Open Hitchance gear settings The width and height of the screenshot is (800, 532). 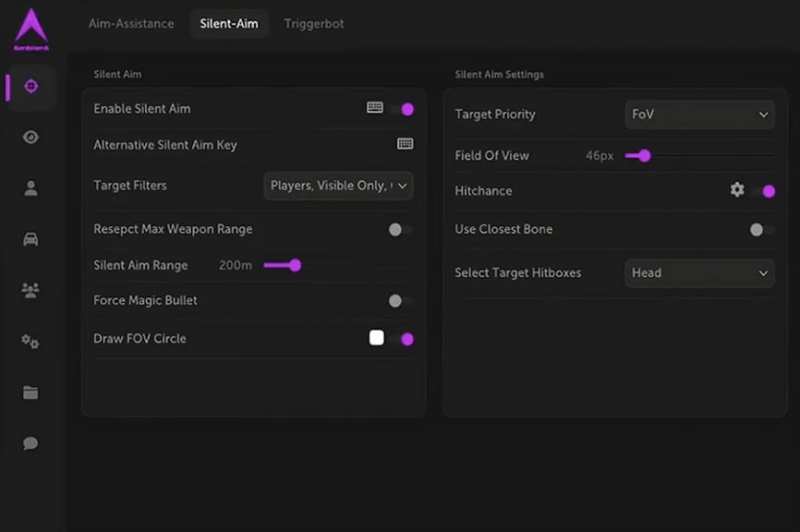[x=736, y=189]
